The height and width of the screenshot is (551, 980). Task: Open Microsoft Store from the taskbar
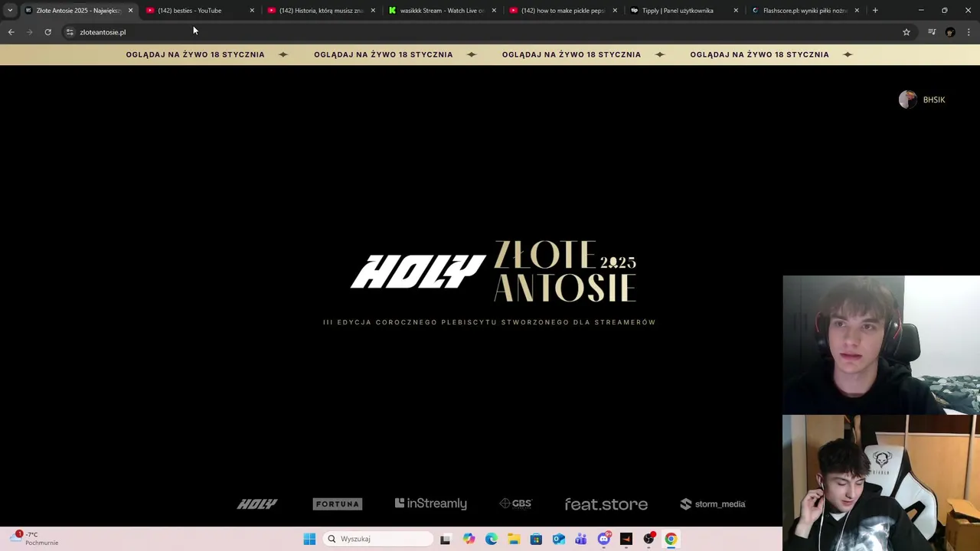(536, 539)
